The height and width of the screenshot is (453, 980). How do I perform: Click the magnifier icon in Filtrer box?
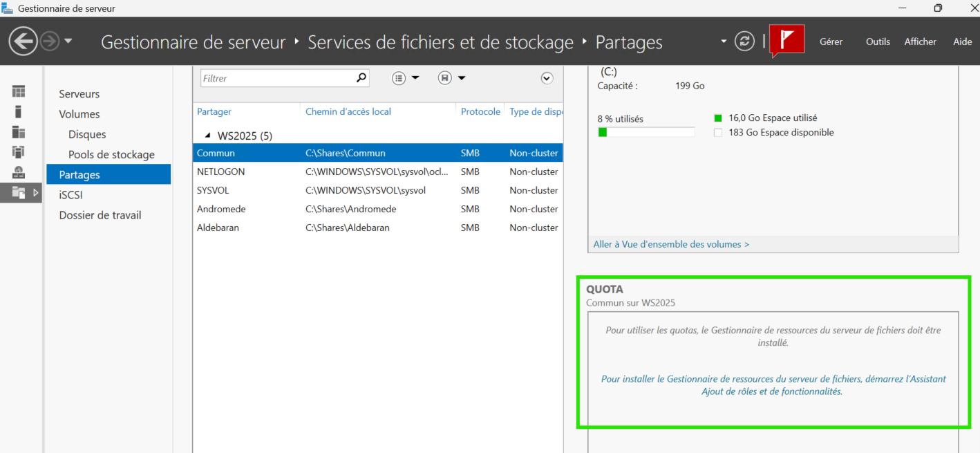click(361, 78)
